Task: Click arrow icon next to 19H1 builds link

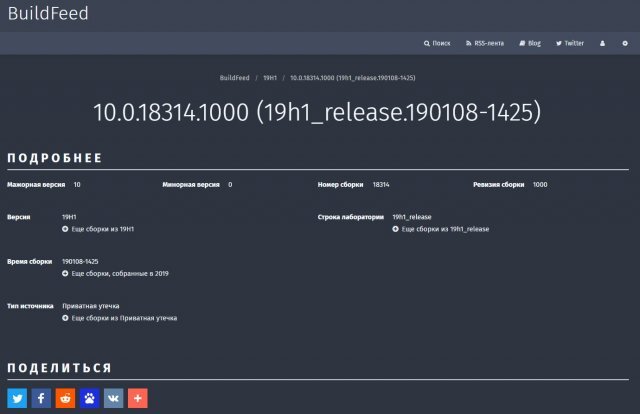Action: [x=65, y=229]
